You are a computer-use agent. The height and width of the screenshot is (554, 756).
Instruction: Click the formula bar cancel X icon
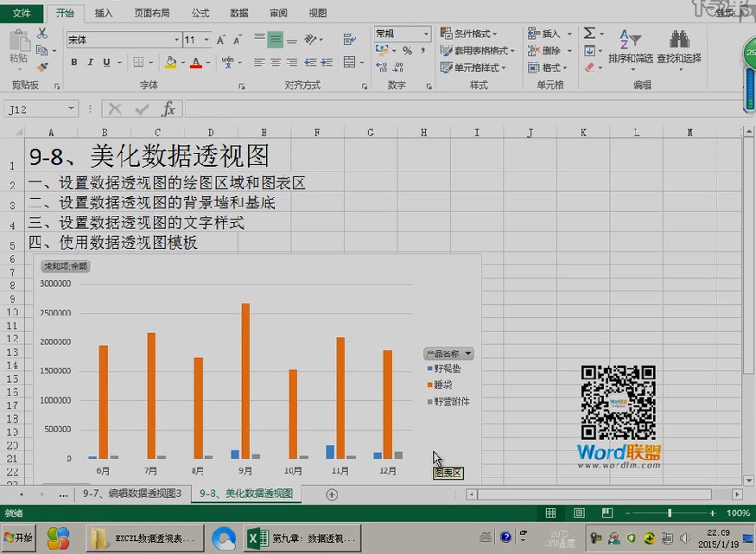pos(115,110)
